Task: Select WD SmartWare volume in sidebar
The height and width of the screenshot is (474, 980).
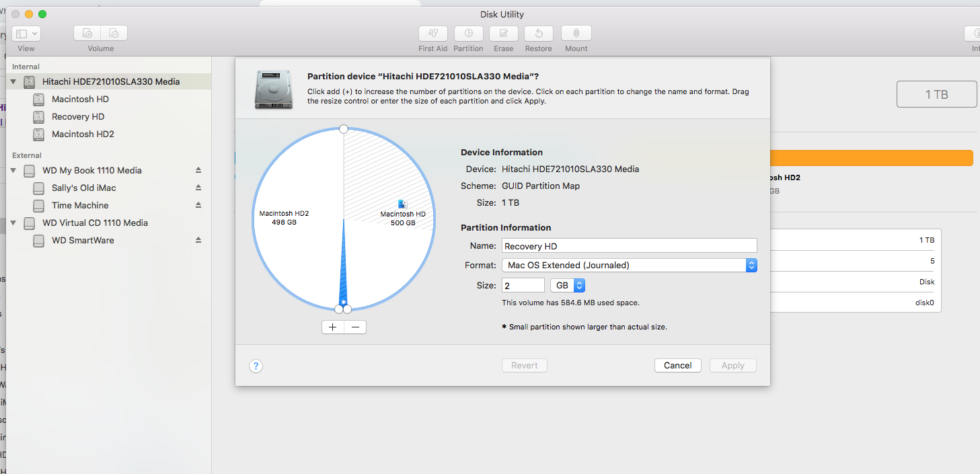Action: click(83, 240)
